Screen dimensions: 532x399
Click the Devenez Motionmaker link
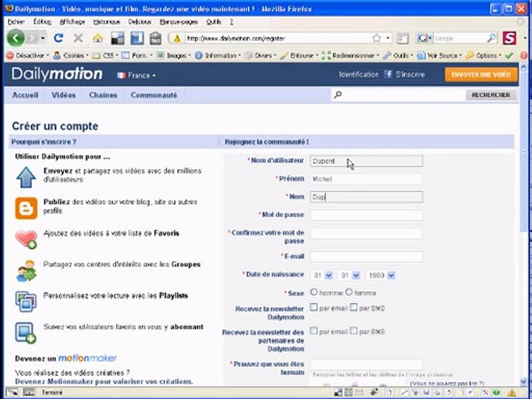(x=104, y=381)
